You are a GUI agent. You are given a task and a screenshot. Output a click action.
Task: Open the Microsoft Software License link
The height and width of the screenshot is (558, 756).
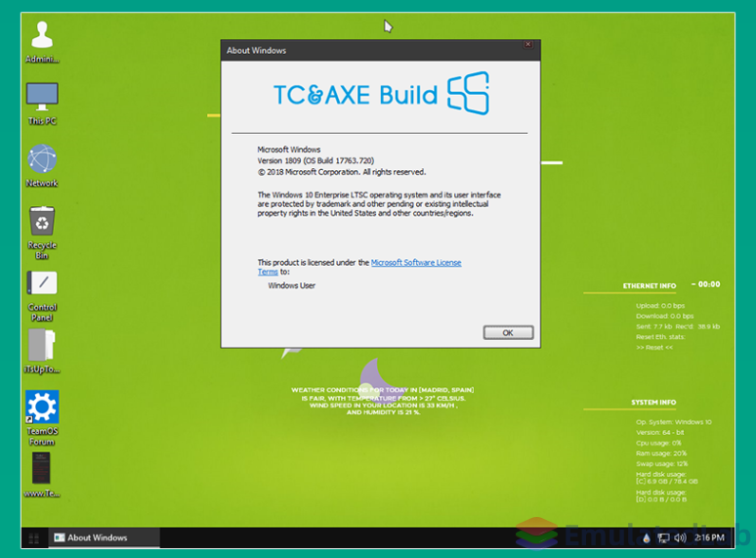point(416,262)
